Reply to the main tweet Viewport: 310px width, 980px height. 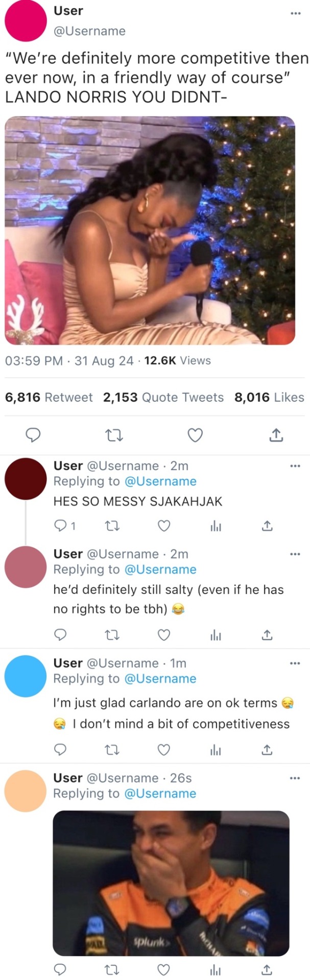coord(34,435)
